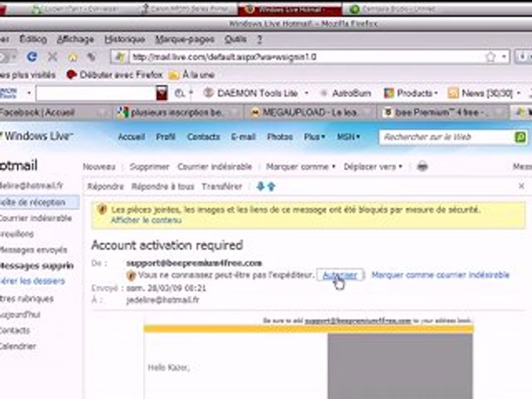Open Aujourd'hui in the sidebar
The height and width of the screenshot is (399, 532).
(x=20, y=315)
